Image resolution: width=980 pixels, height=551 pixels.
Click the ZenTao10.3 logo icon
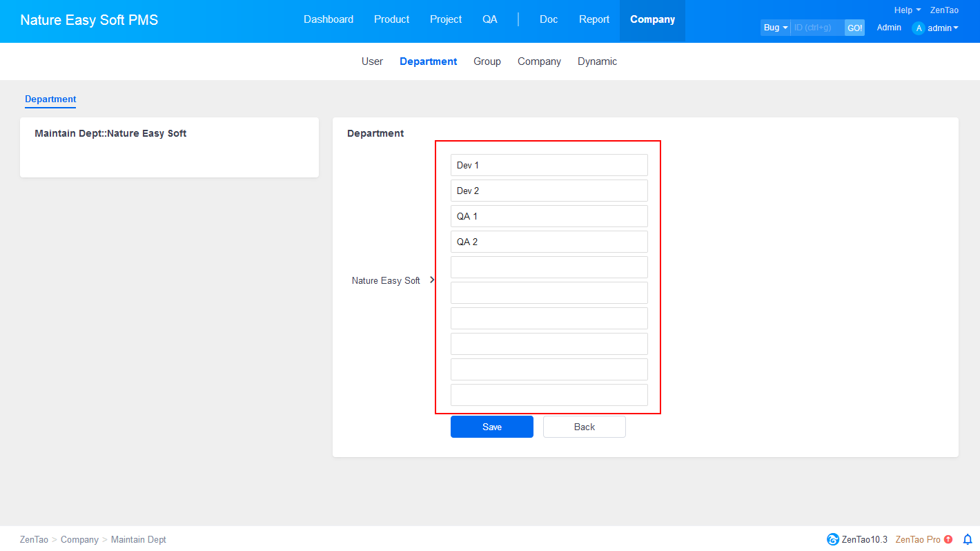[833, 539]
